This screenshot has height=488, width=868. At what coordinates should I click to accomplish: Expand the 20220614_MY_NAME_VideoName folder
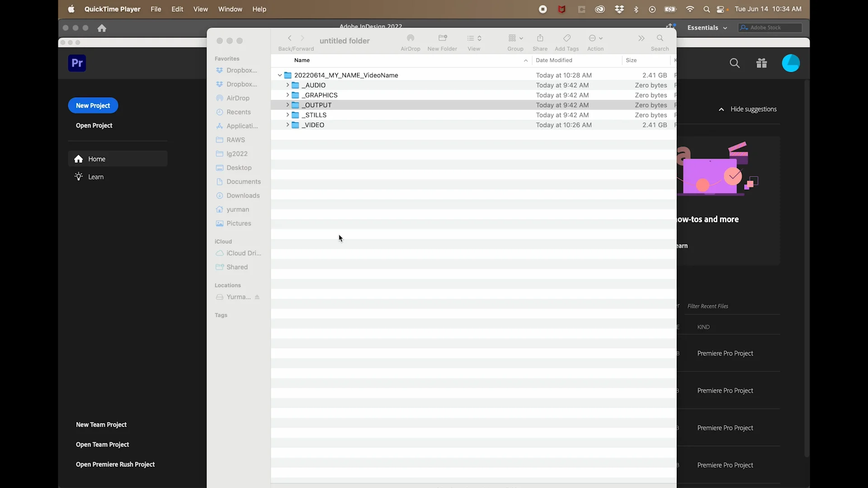[x=279, y=75]
